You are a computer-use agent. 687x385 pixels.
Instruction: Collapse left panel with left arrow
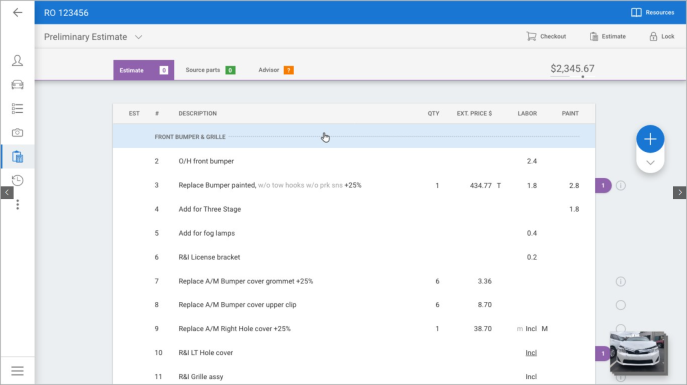click(x=7, y=192)
